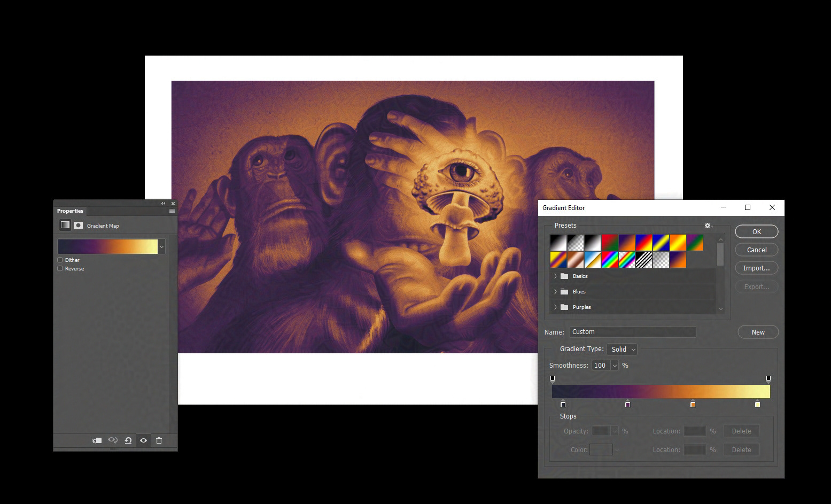Image resolution: width=831 pixels, height=504 pixels.
Task: Choose the copper gradient preset
Action: point(576,260)
